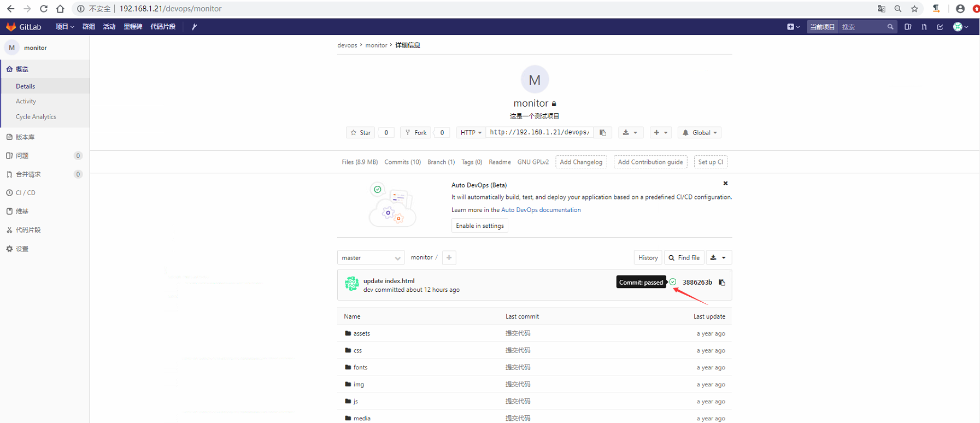
Task: Copy the project HTTP URL to clipboard
Action: click(x=603, y=133)
